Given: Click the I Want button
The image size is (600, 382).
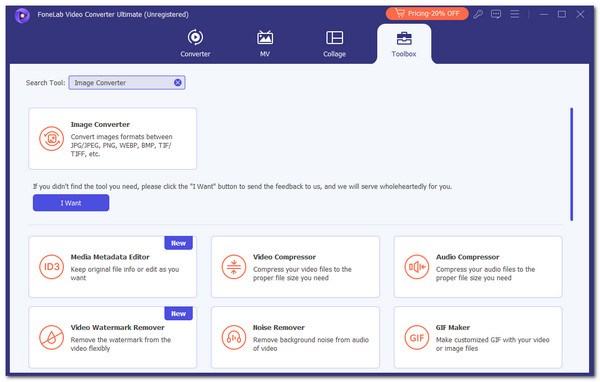Looking at the screenshot, I should click(71, 203).
